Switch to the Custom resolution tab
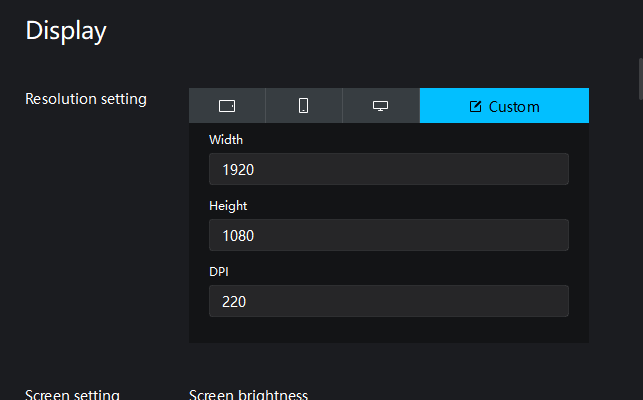Image resolution: width=643 pixels, height=400 pixels. [504, 106]
